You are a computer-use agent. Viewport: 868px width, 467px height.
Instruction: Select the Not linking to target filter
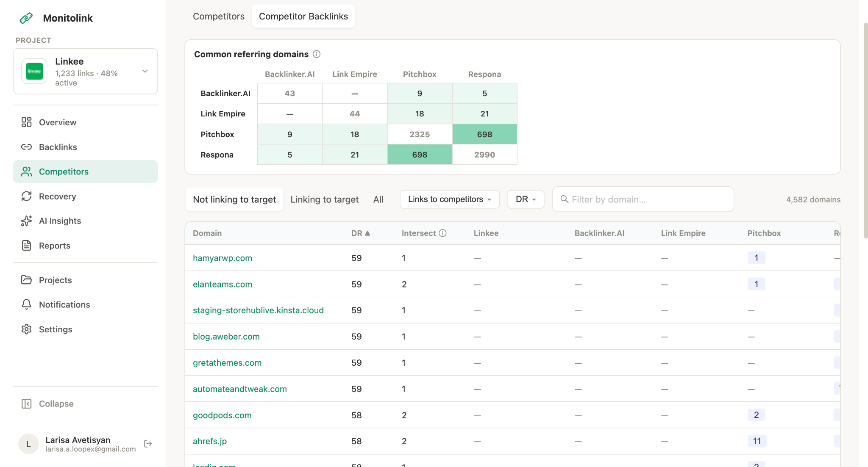234,199
